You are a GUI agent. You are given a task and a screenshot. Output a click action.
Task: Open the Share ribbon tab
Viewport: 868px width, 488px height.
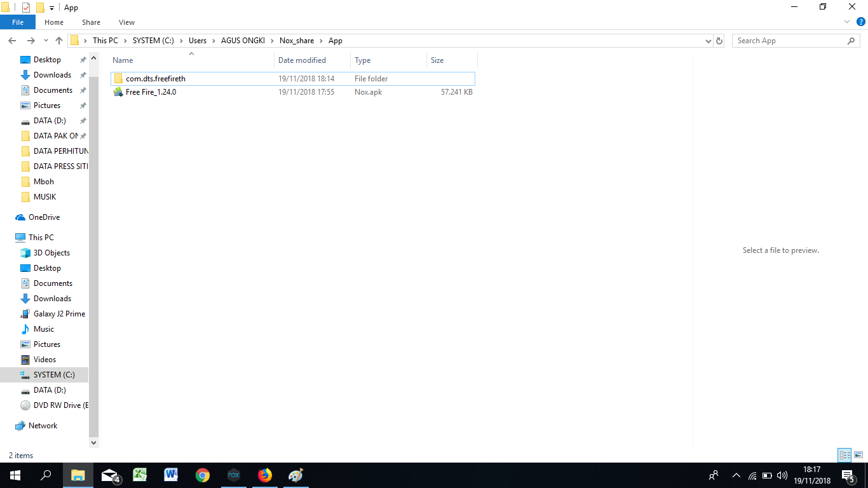[91, 22]
